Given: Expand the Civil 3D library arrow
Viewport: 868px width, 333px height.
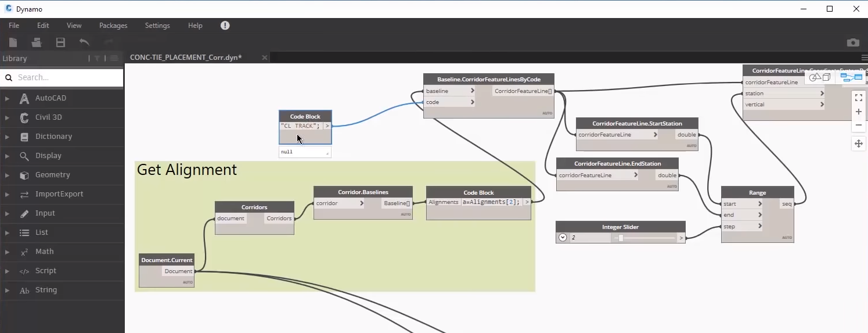Looking at the screenshot, I should pos(7,117).
